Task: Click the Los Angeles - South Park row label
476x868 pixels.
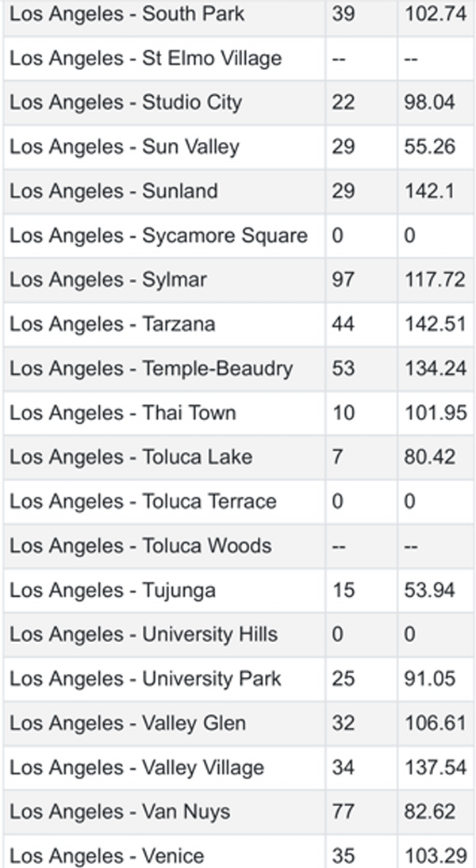Action: pyautogui.click(x=127, y=14)
